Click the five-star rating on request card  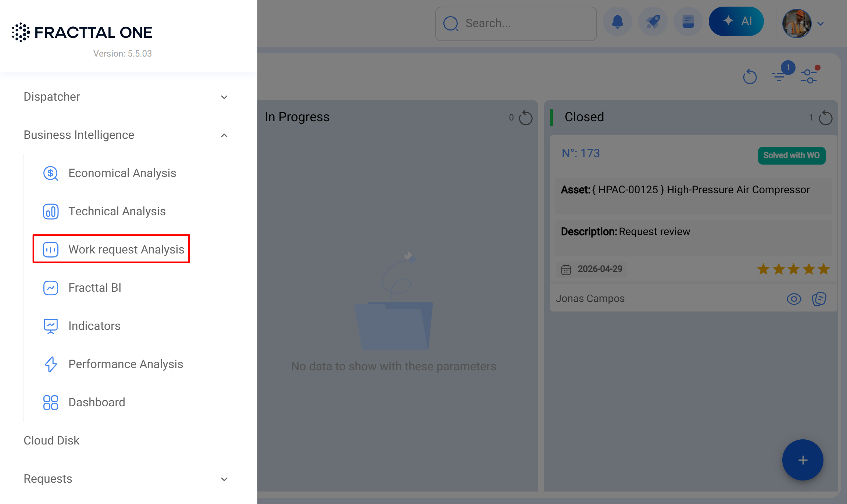(793, 269)
